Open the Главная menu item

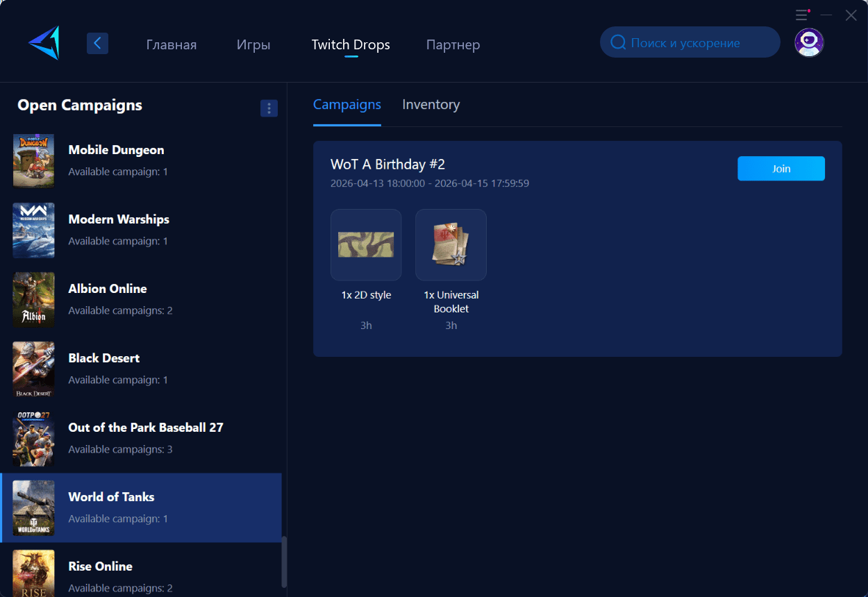[172, 44]
